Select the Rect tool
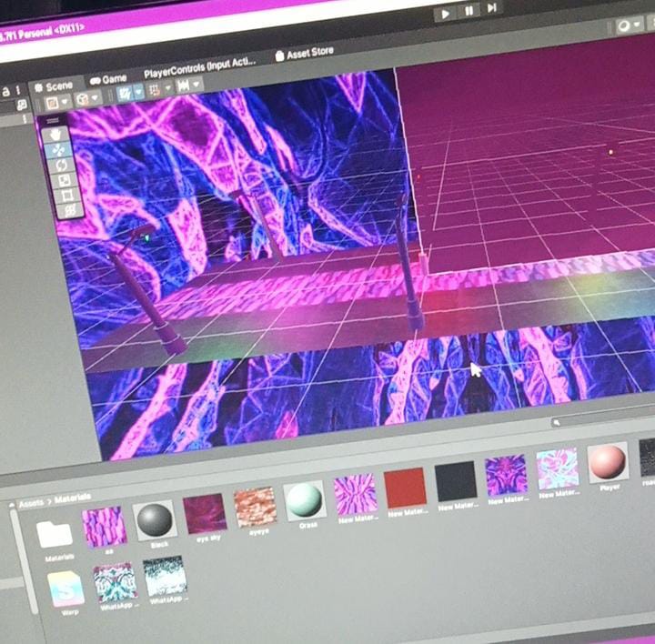Image resolution: width=655 pixels, height=644 pixels. click(66, 196)
